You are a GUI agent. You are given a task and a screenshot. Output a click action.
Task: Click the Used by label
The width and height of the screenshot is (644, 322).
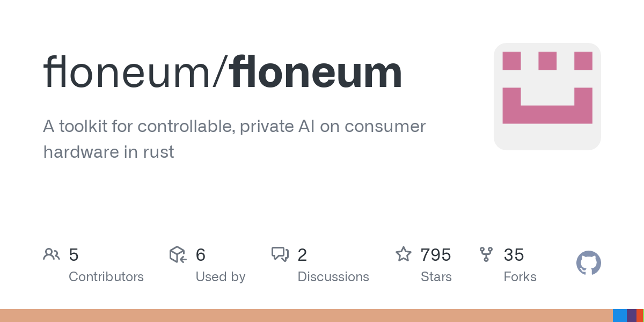coord(221,277)
